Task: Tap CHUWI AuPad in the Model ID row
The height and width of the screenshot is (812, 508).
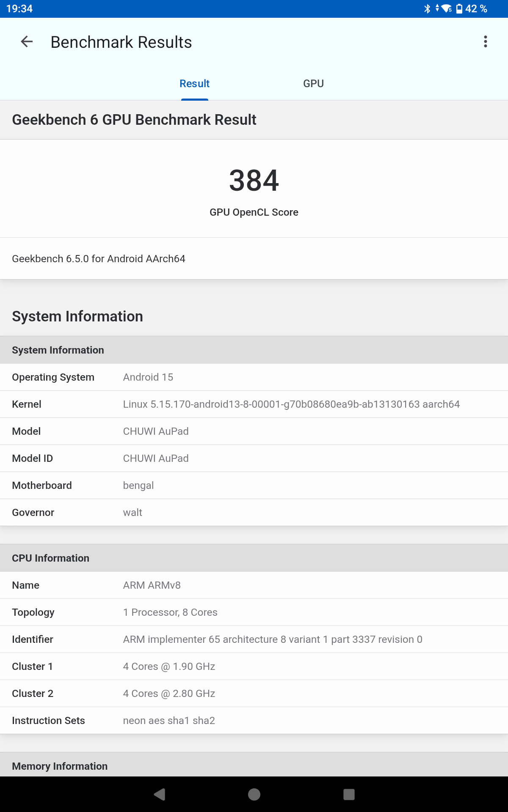Action: pos(156,458)
